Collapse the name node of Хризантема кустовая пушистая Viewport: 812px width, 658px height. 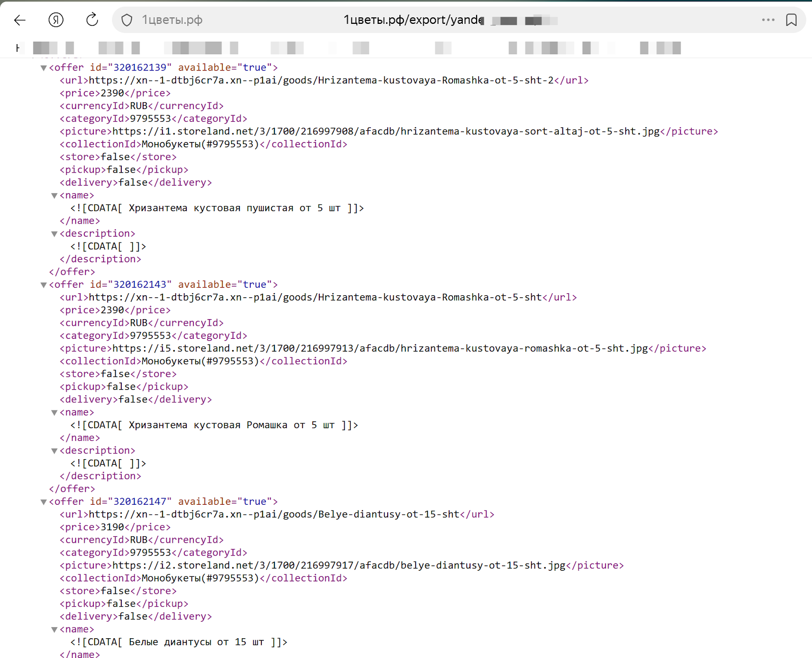tap(54, 196)
